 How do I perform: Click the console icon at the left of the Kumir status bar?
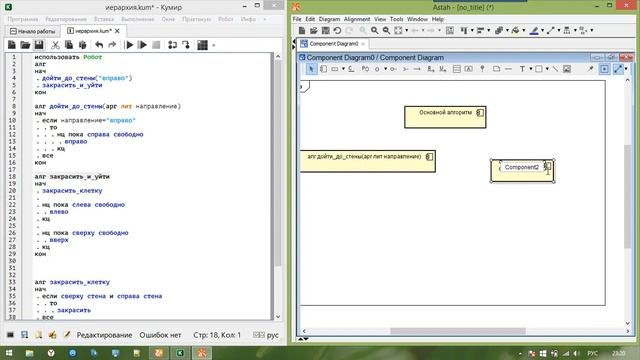(x=11, y=335)
